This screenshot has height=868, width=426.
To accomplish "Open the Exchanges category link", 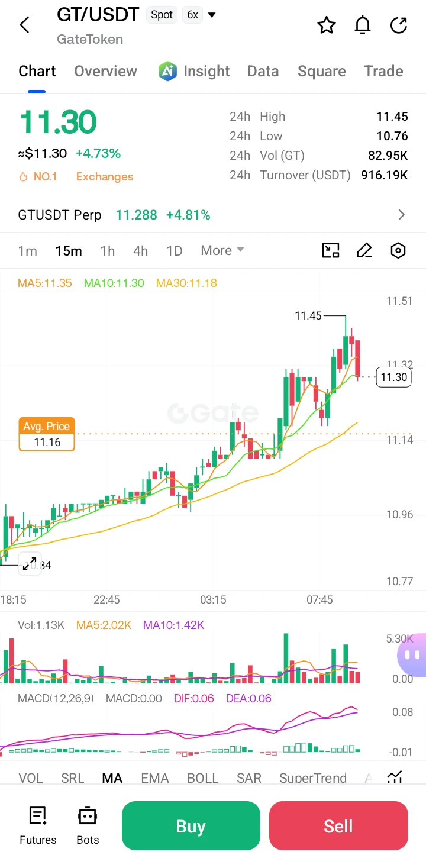I will (x=105, y=176).
